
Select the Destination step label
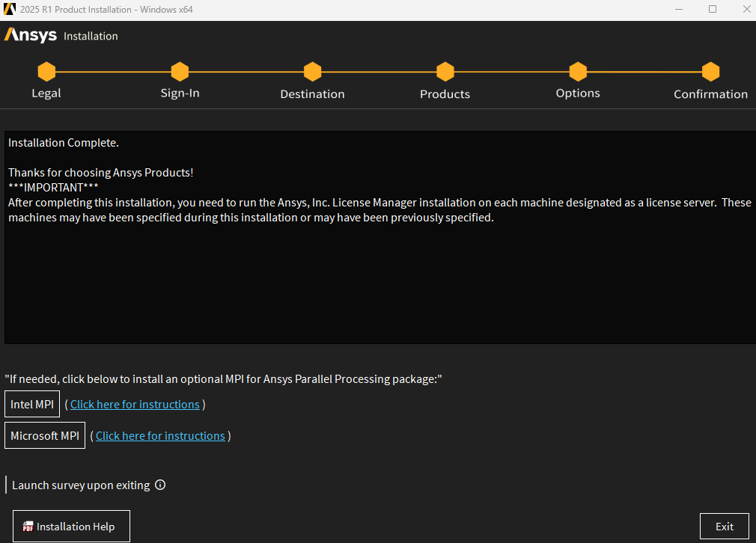click(312, 94)
